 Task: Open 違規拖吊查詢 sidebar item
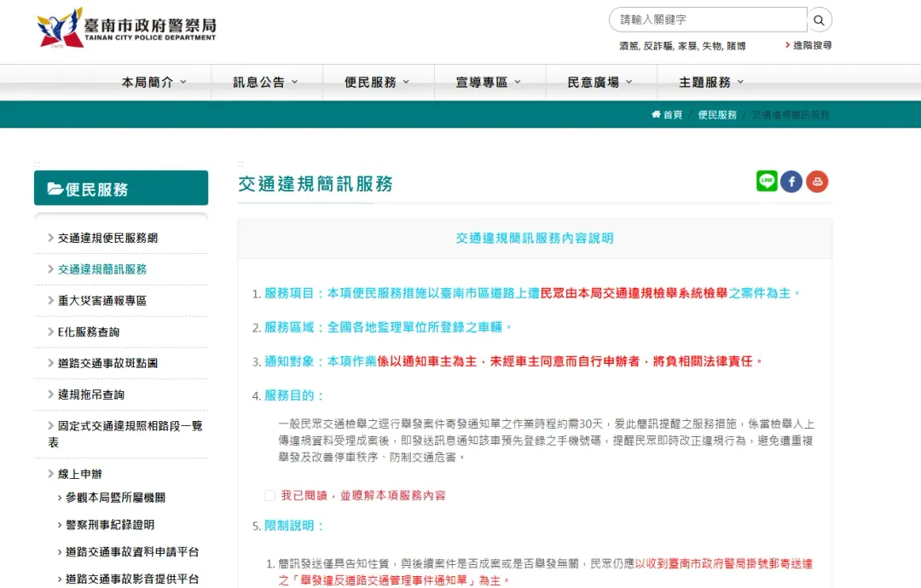pos(91,395)
